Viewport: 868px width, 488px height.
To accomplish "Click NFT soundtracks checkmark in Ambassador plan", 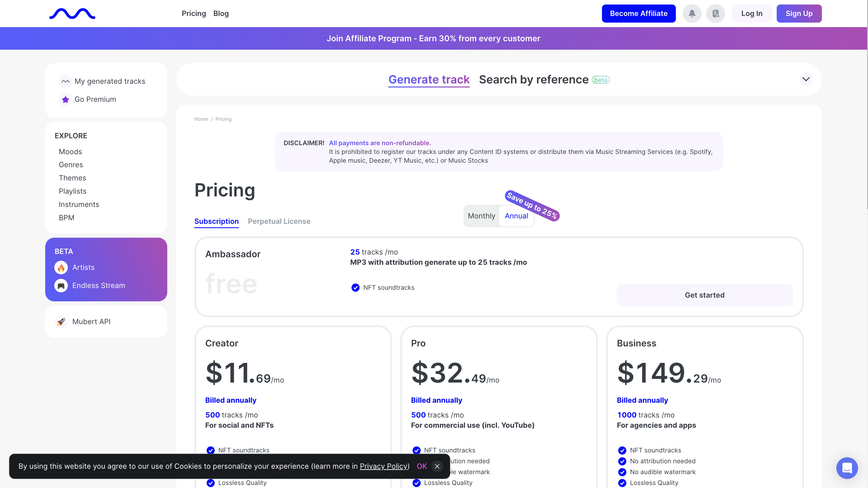I will pyautogui.click(x=355, y=288).
